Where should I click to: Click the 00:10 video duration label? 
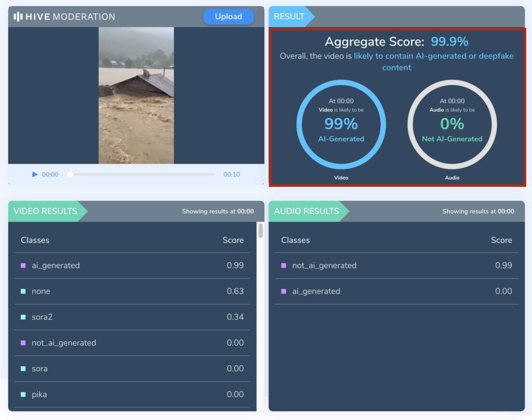coord(232,175)
